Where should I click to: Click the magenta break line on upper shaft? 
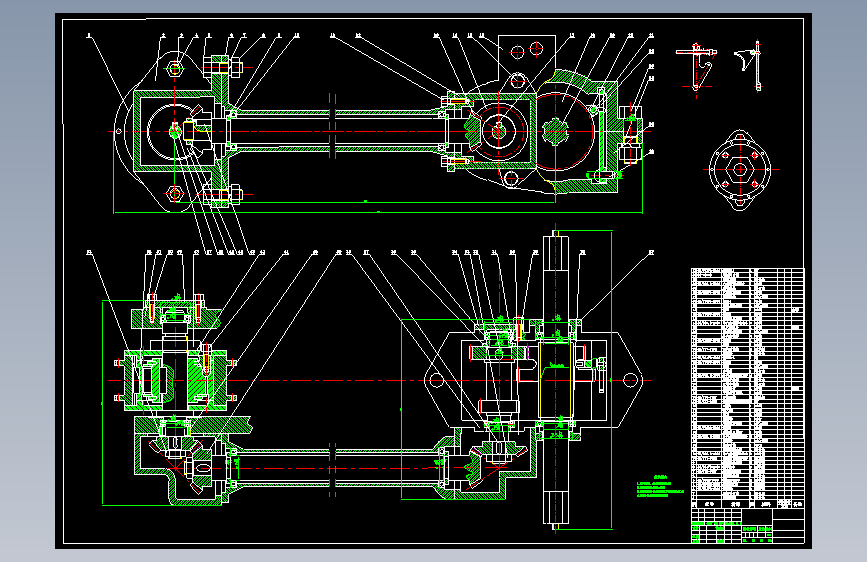point(332,126)
